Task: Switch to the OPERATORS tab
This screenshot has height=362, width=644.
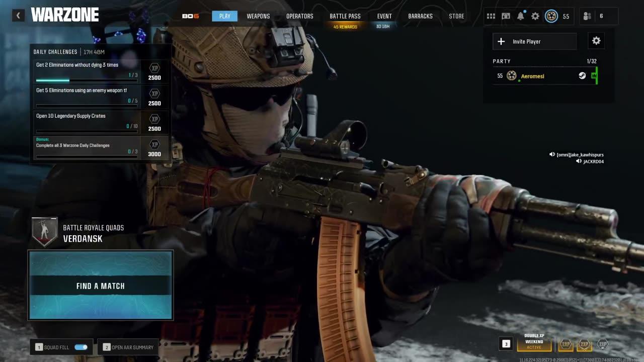Action: click(300, 16)
